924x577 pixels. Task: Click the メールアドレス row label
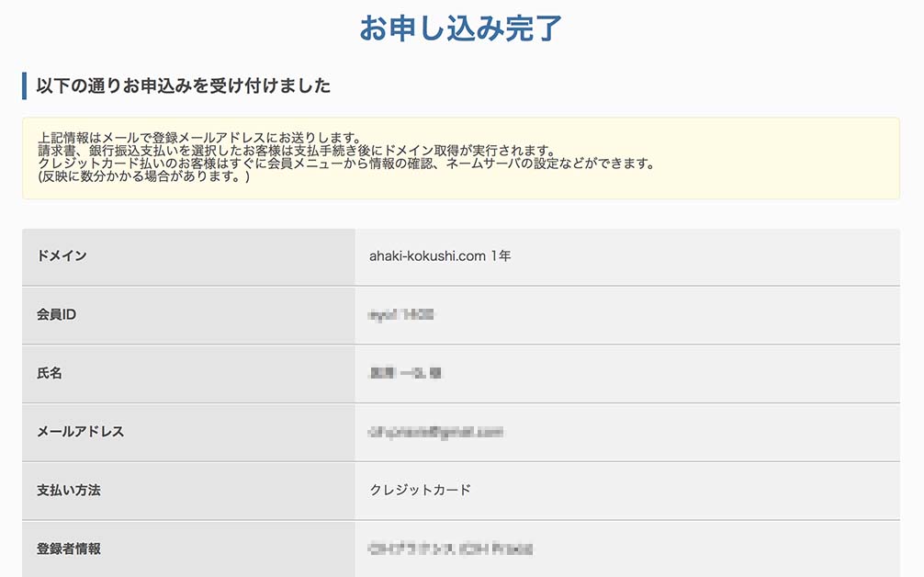click(80, 432)
